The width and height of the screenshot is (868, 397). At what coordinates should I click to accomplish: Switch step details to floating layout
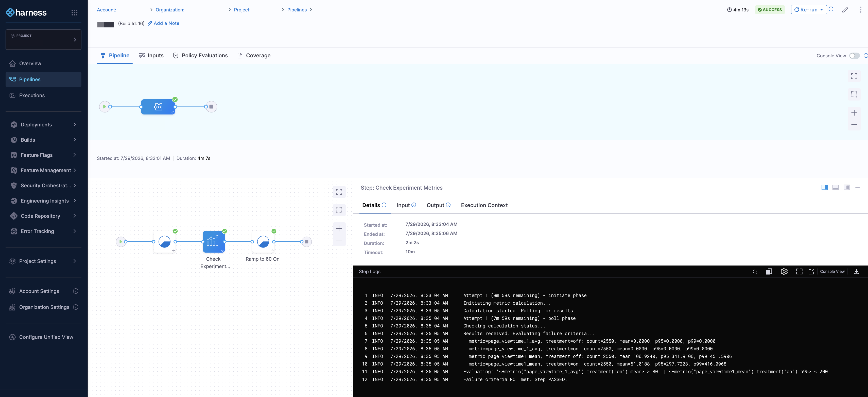pyautogui.click(x=846, y=188)
